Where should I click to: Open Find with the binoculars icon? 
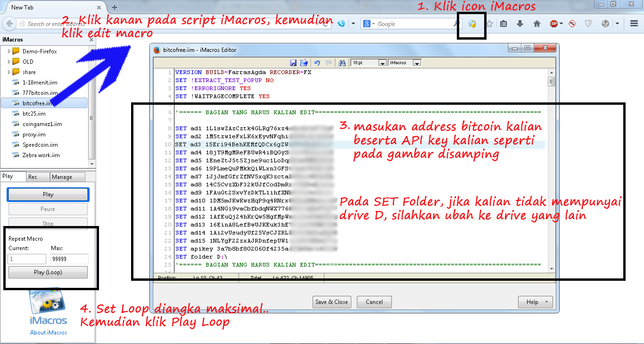(343, 63)
